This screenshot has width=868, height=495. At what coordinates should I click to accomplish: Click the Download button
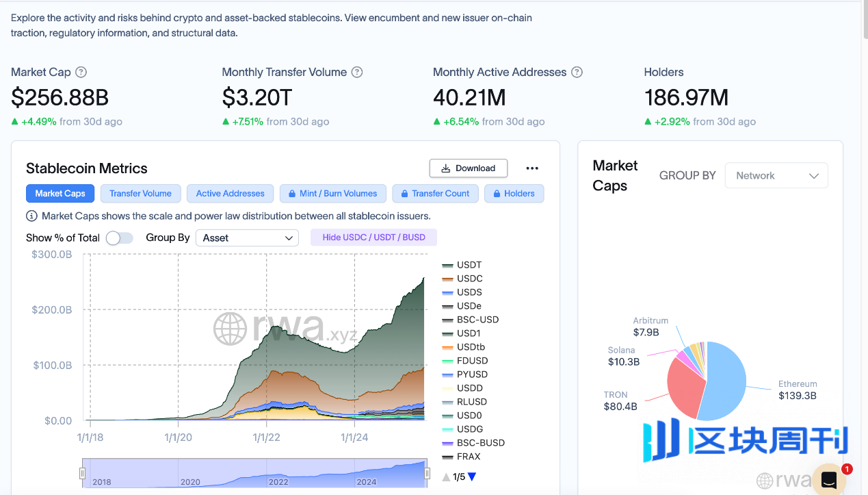click(469, 168)
